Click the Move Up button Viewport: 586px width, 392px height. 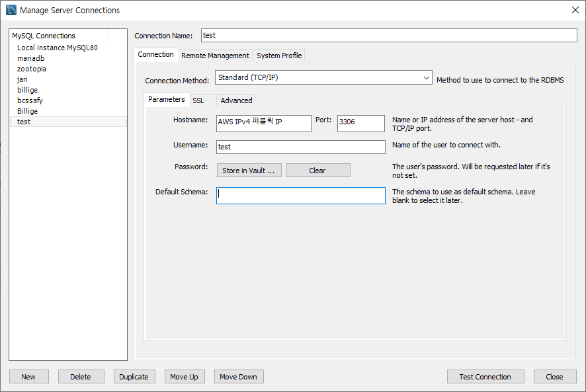coord(185,377)
